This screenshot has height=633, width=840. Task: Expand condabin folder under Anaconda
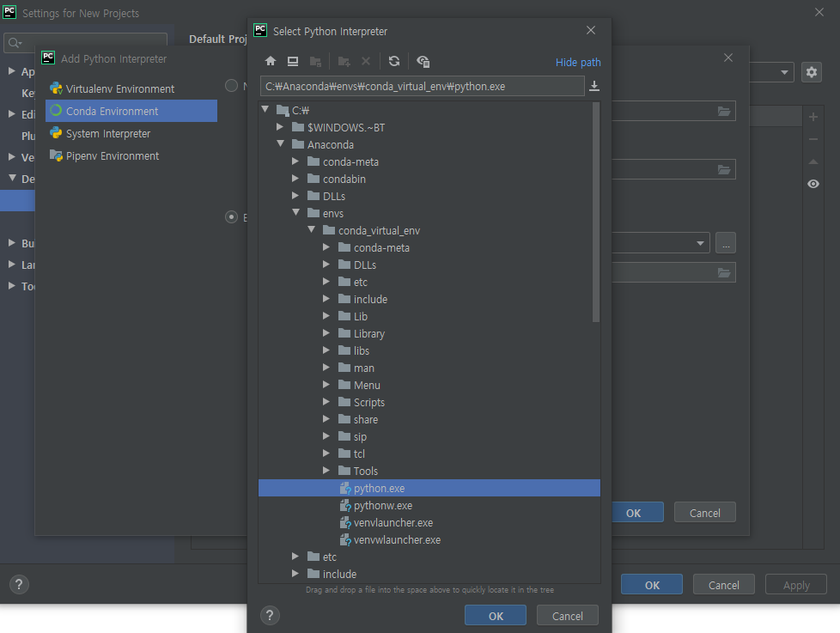click(295, 179)
